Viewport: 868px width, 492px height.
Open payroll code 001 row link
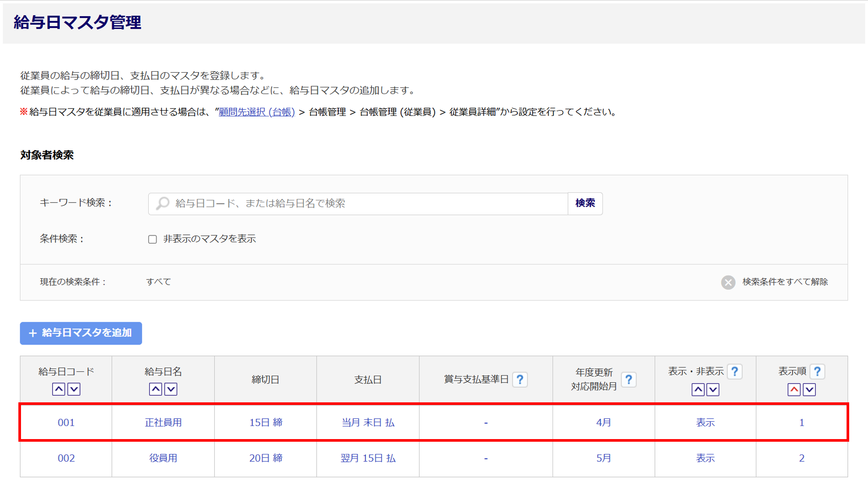tap(66, 422)
